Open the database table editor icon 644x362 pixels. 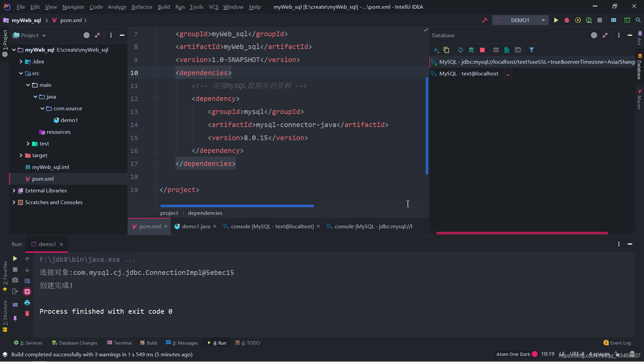coord(496,50)
